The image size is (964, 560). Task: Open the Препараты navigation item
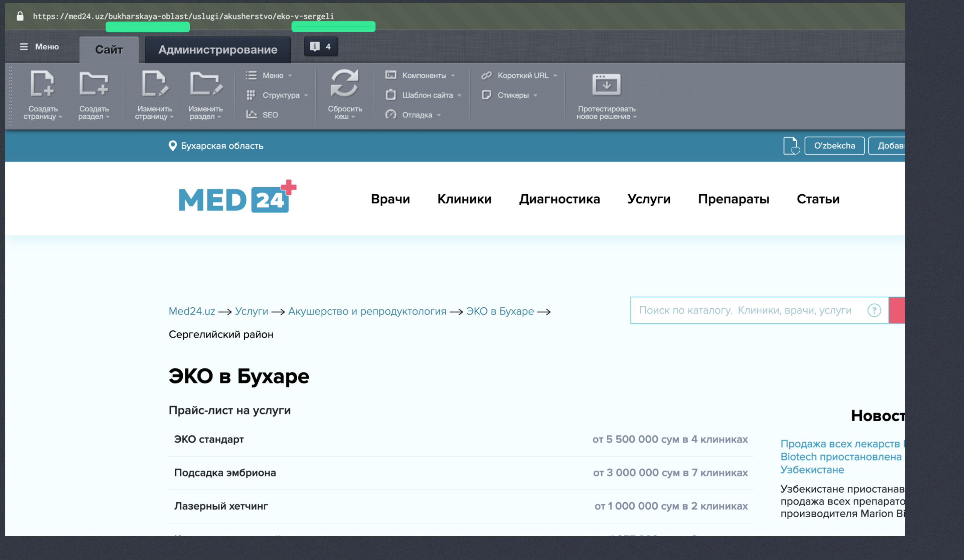pos(733,199)
